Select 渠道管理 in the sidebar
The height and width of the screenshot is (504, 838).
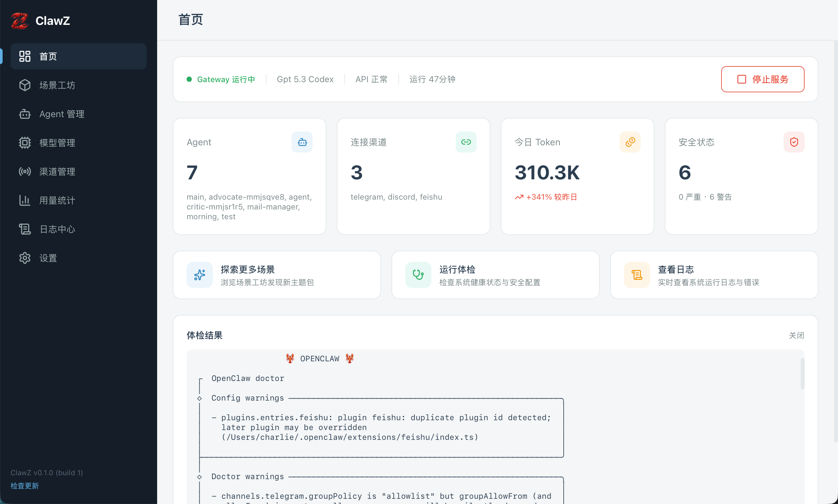(57, 171)
